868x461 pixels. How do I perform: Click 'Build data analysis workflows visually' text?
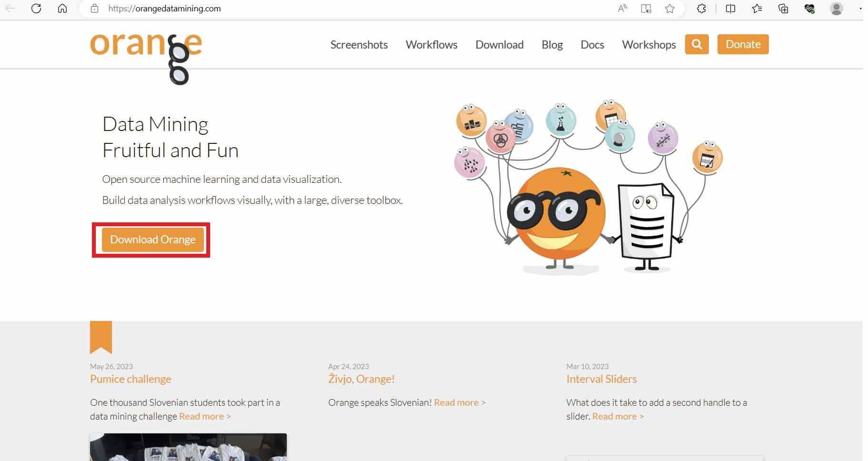tap(252, 200)
